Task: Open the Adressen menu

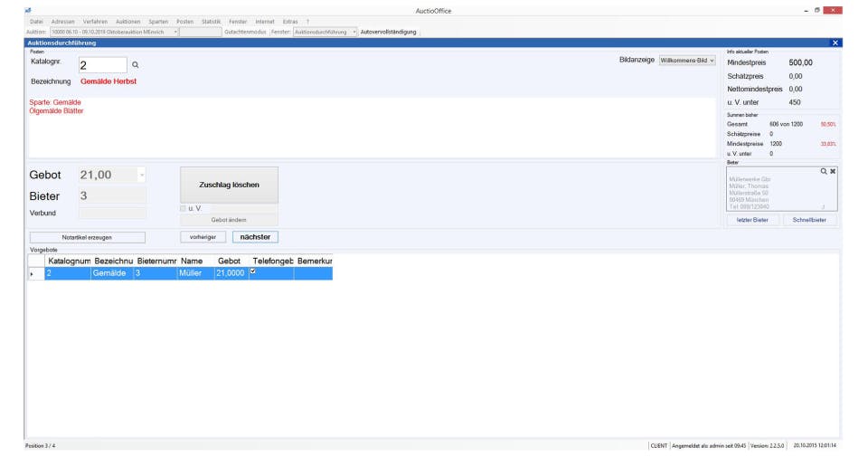Action: (62, 22)
